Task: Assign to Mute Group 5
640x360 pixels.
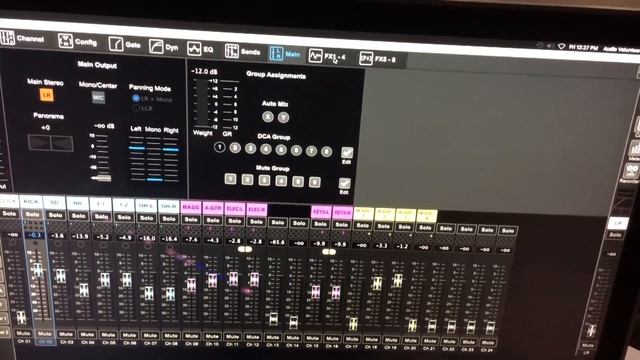Action: (298, 182)
